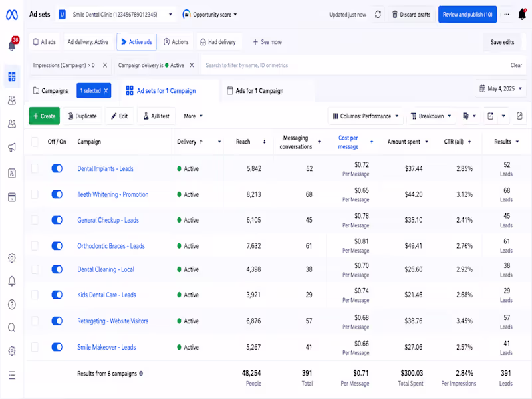Focus the search filter input field
This screenshot has height=399, width=532.
tap(353, 65)
